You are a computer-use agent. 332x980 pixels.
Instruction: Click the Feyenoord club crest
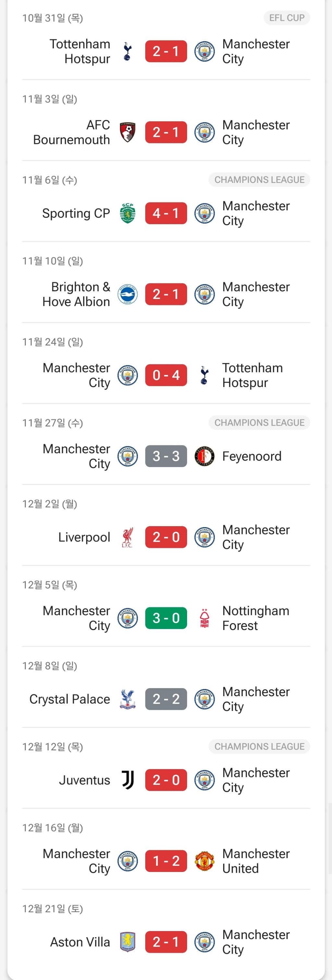[204, 456]
